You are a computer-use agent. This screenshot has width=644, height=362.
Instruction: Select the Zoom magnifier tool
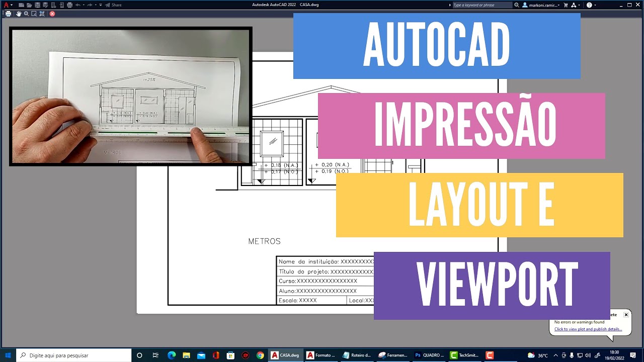point(26,14)
